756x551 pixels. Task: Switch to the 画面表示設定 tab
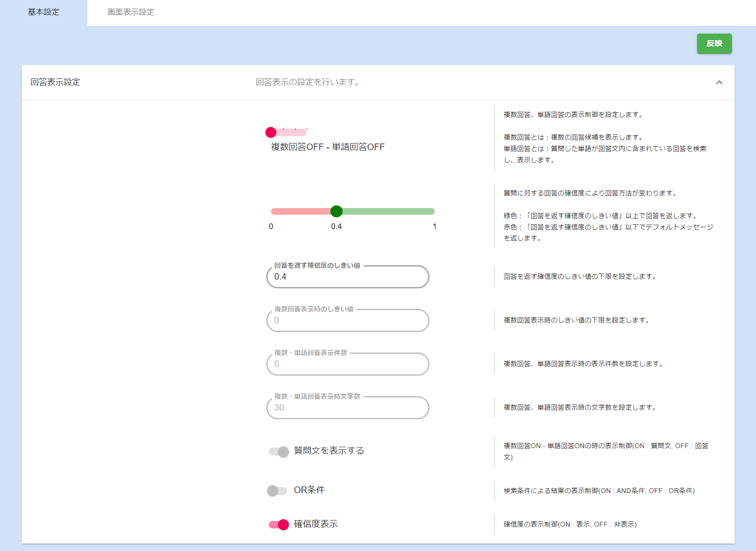131,12
